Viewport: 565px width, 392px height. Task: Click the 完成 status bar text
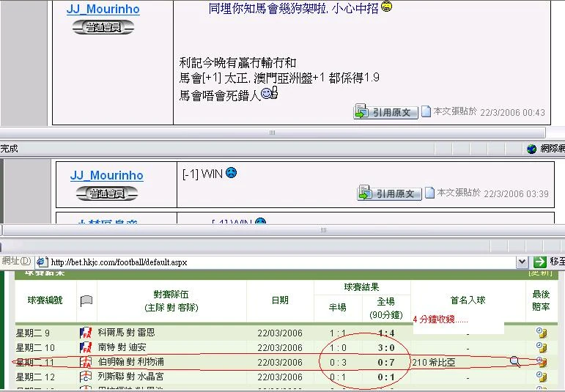(x=9, y=149)
